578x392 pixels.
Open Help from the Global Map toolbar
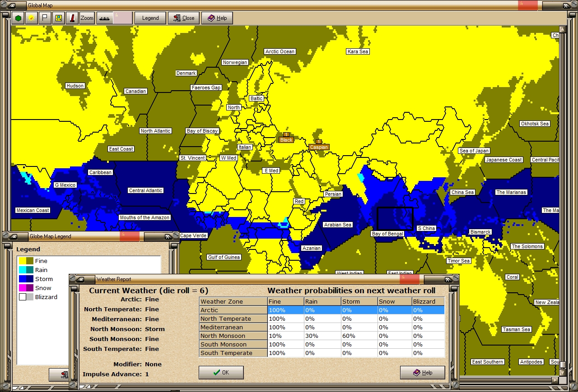coord(217,18)
